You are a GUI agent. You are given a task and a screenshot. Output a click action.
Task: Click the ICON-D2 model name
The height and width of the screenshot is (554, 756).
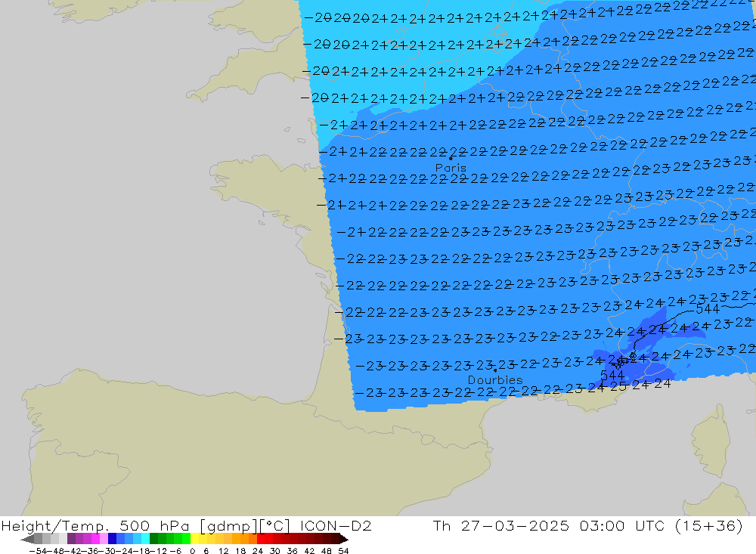pyautogui.click(x=336, y=525)
